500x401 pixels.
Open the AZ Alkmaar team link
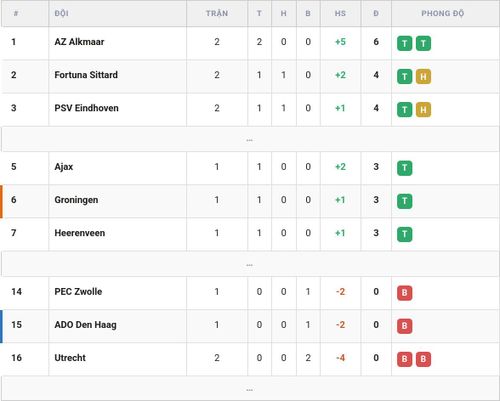tap(79, 42)
